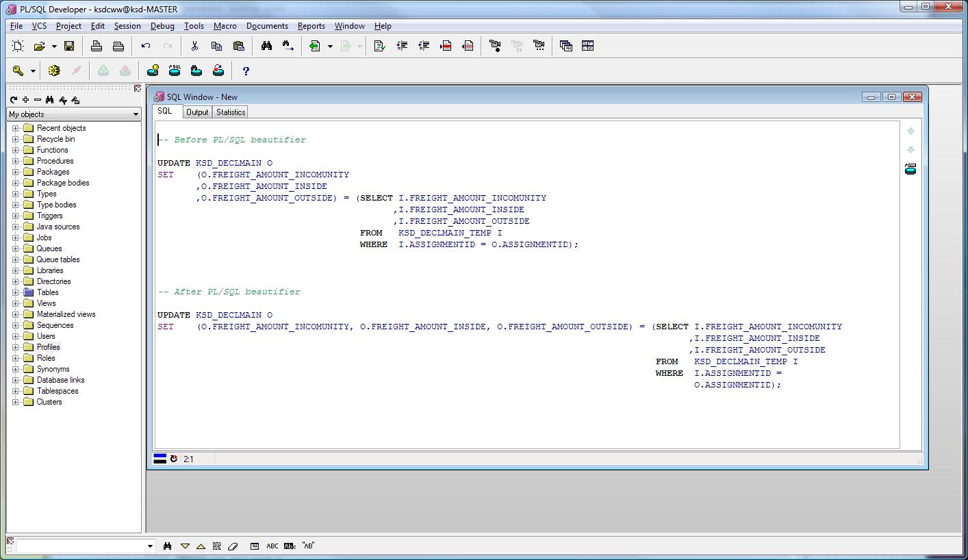
Task: Click the Record macro camera icon
Action: (x=495, y=46)
